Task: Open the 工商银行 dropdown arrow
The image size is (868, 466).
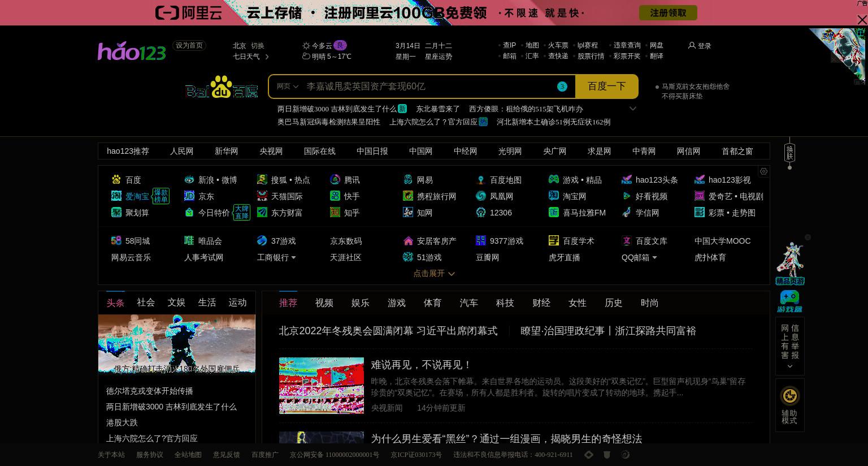Action: point(293,258)
